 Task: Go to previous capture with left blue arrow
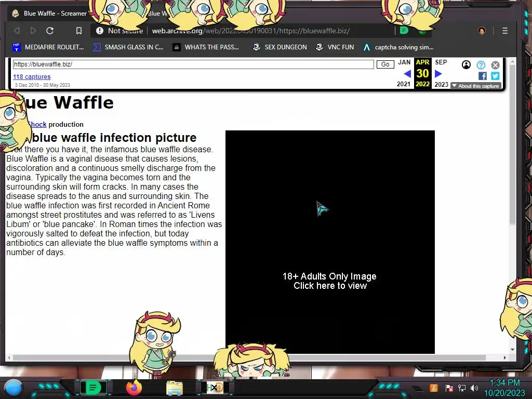[407, 74]
